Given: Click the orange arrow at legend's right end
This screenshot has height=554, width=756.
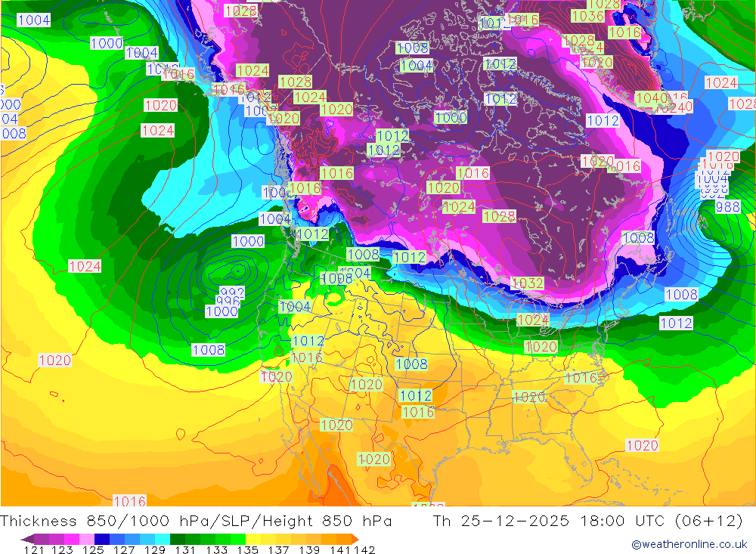Looking at the screenshot, I should [355, 539].
